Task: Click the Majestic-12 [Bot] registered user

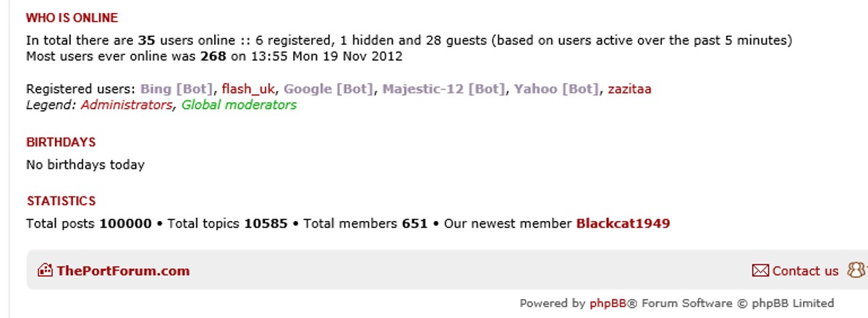Action: coord(443,89)
